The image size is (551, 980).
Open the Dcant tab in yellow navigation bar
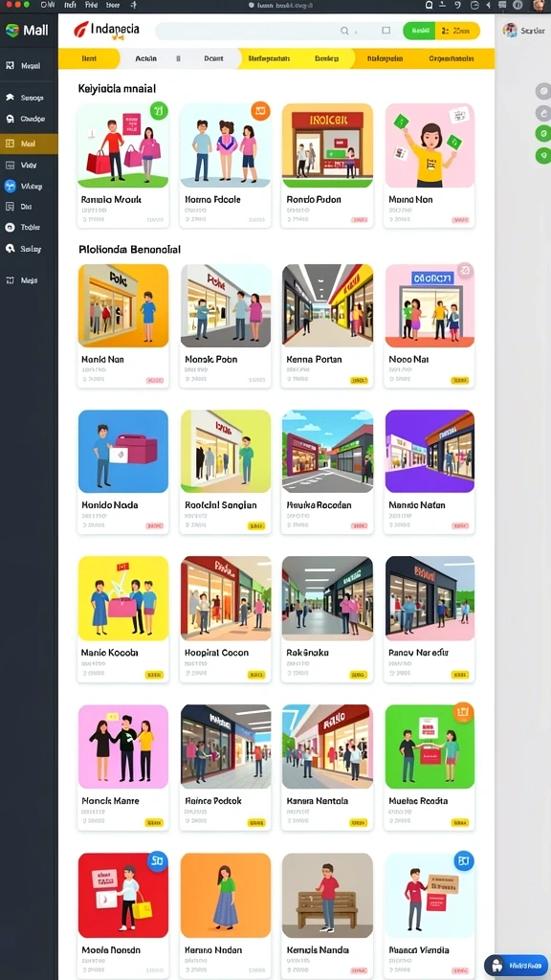coord(213,58)
